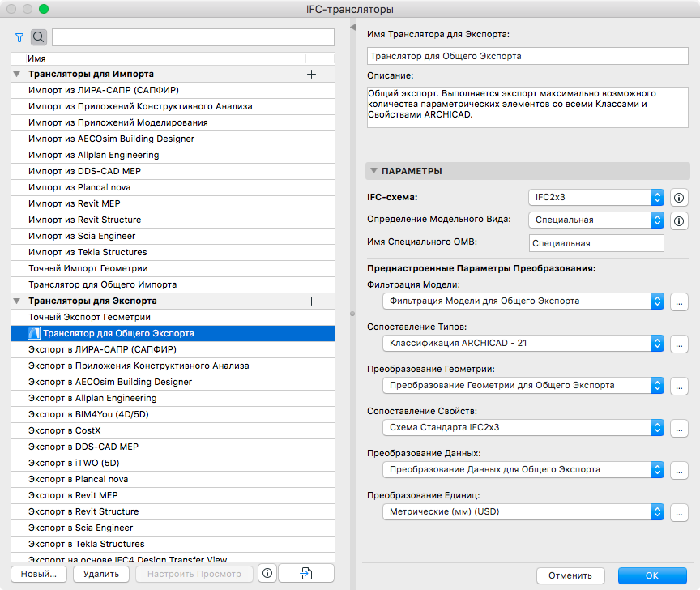The width and height of the screenshot is (700, 590).
Task: Click the import translator file icon button
Action: tap(306, 574)
